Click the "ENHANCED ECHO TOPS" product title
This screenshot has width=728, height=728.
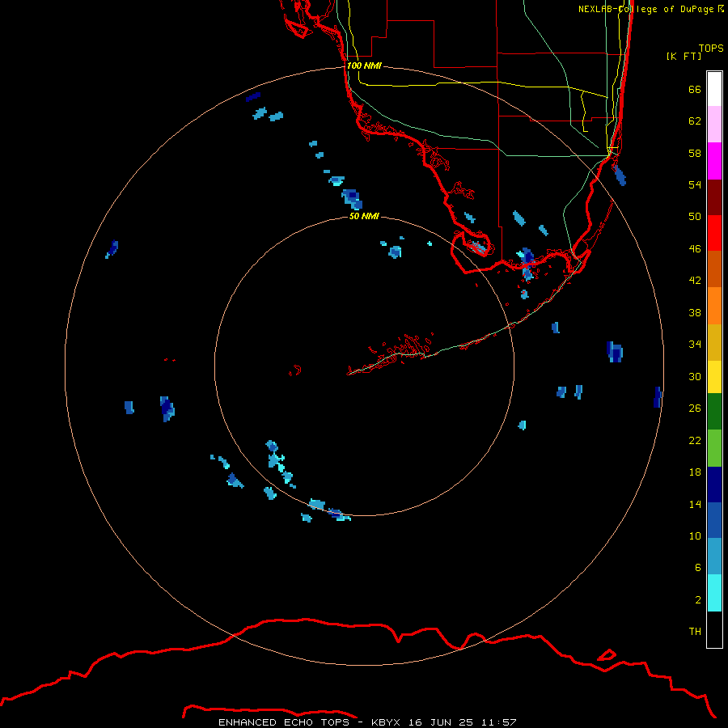[284, 722]
